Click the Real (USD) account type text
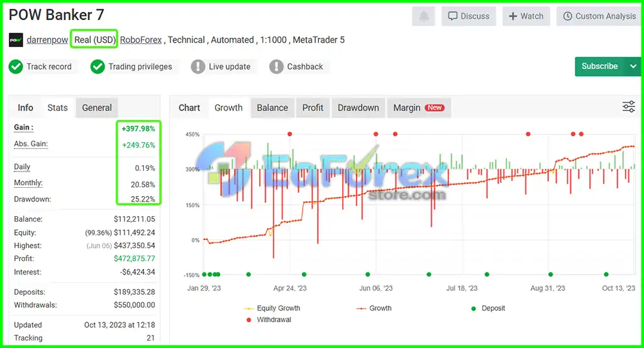644x348 pixels. click(x=95, y=40)
